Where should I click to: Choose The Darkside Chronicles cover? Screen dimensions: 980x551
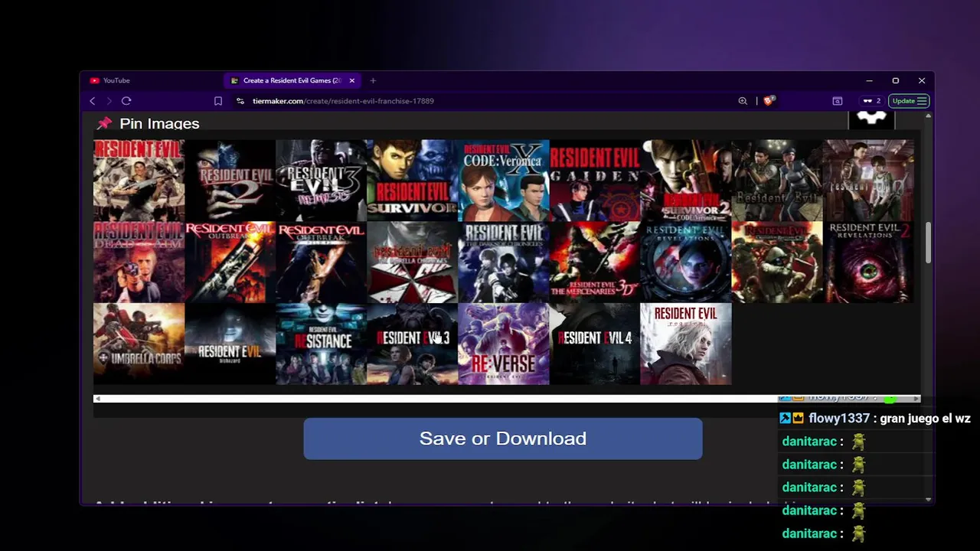[503, 262]
